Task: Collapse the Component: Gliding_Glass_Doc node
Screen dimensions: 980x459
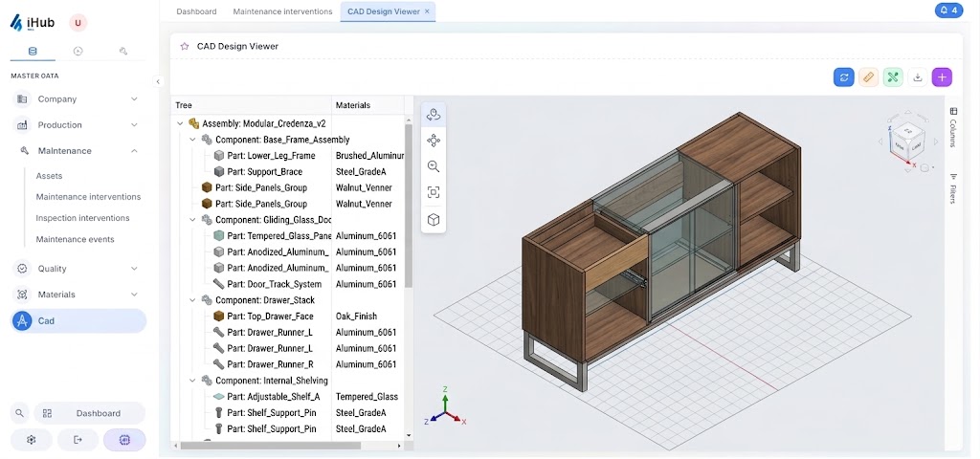Action: point(193,220)
